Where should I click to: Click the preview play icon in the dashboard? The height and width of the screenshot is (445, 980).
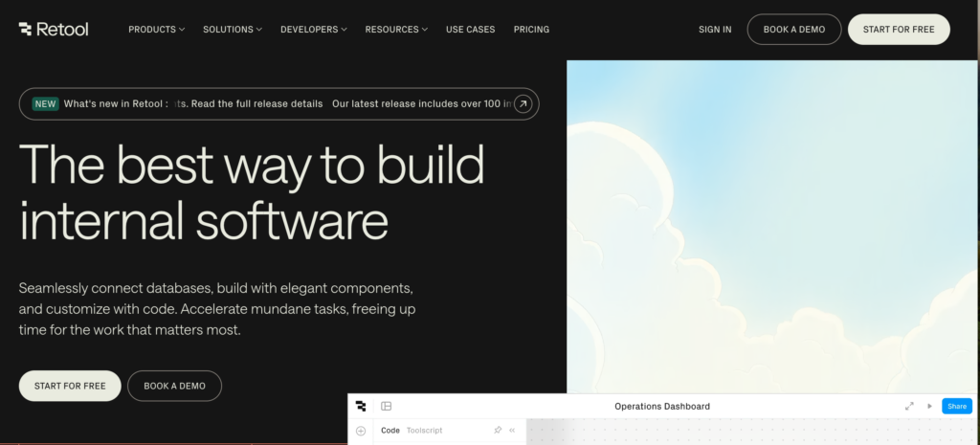tap(929, 407)
